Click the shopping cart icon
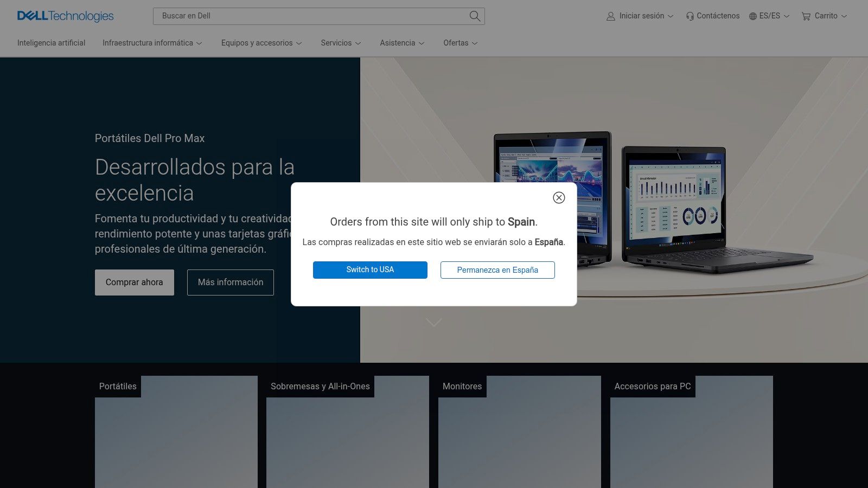 (x=806, y=16)
